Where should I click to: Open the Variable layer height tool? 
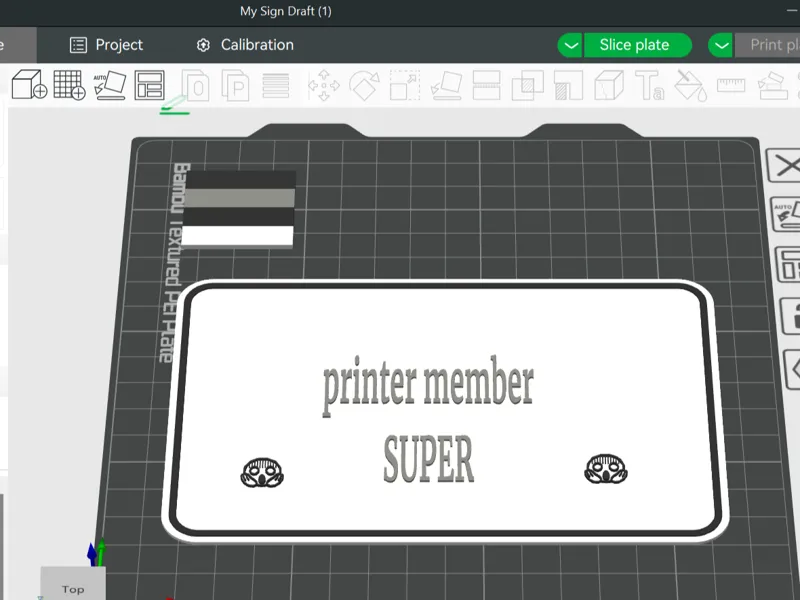tap(276, 85)
